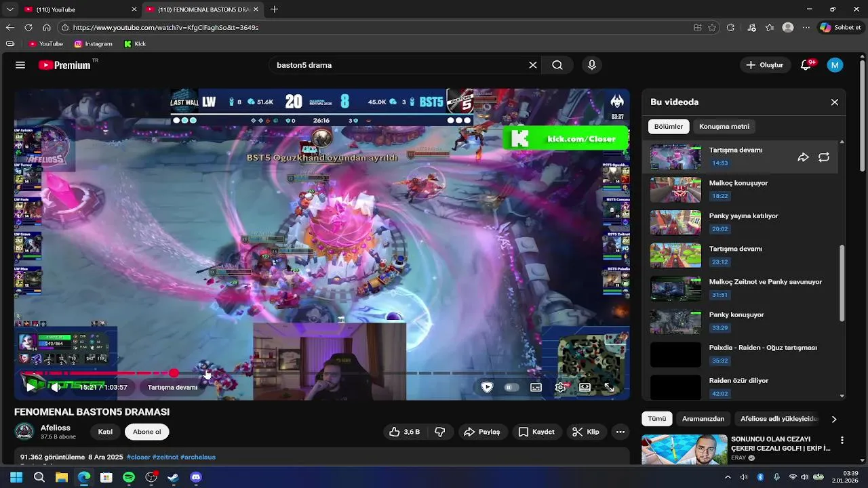This screenshot has width=868, height=488.
Task: Select Panky konuşuyor chapter 33:29
Action: [740, 322]
